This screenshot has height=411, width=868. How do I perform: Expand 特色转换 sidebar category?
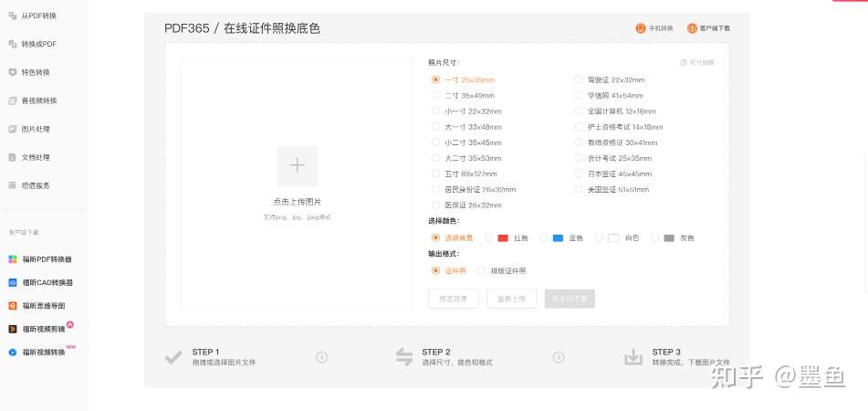click(29, 72)
